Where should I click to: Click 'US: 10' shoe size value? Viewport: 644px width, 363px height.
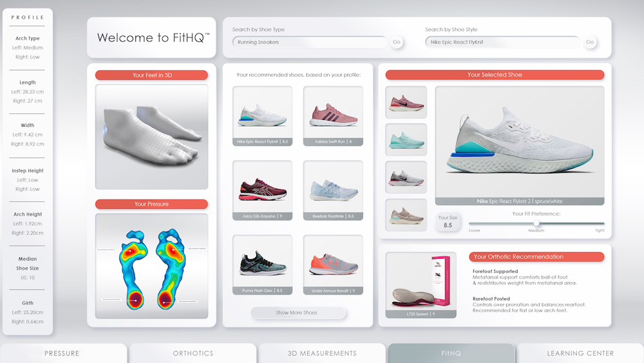(x=28, y=277)
